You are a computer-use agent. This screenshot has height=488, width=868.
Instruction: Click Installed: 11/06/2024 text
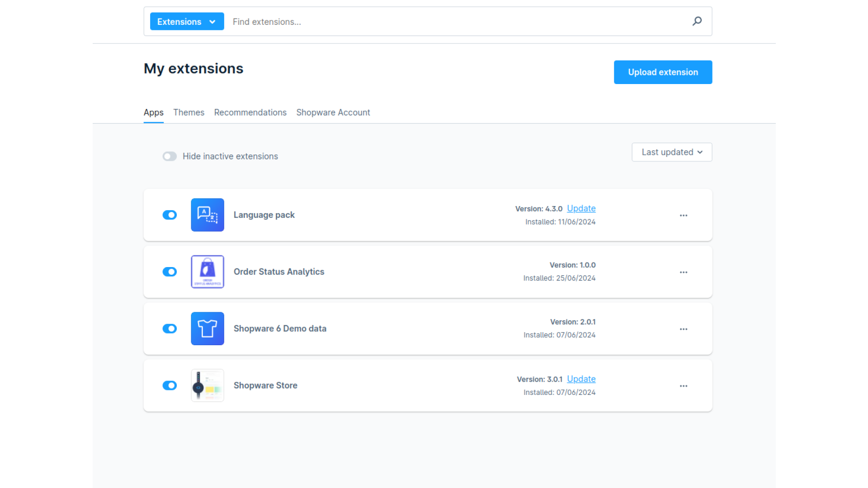pyautogui.click(x=560, y=222)
